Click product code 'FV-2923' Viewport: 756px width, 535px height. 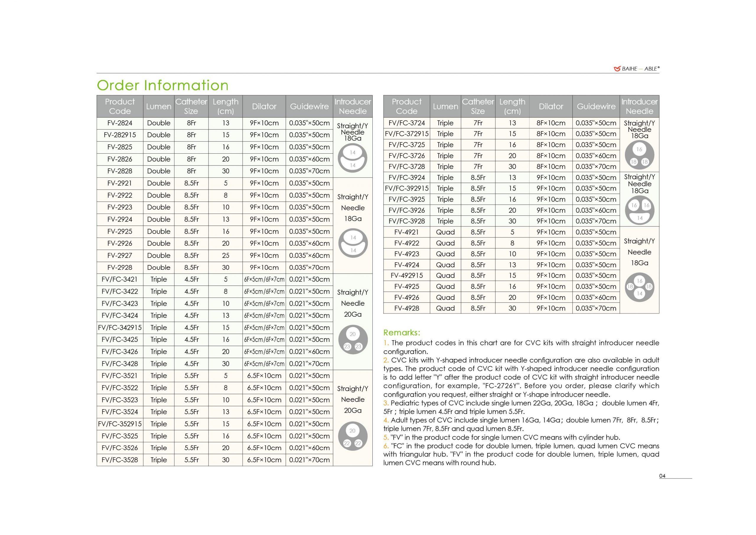point(120,207)
